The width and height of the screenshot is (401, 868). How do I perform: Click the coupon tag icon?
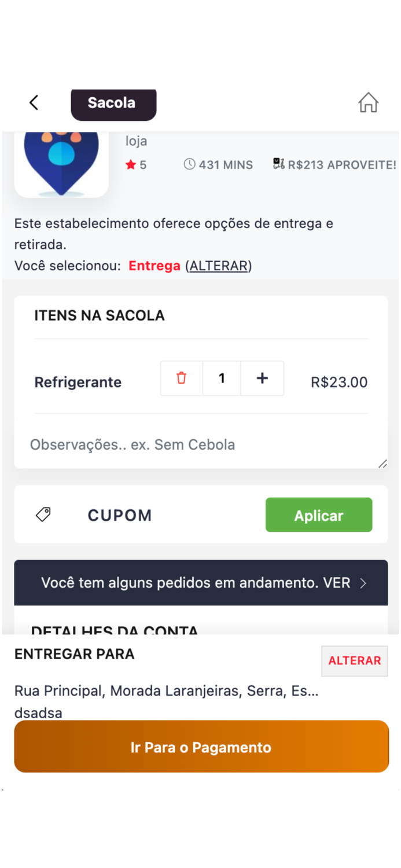pyautogui.click(x=43, y=514)
